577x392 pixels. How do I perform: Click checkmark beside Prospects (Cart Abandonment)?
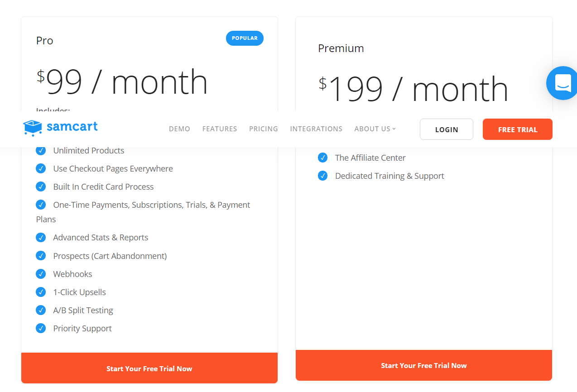(x=41, y=256)
